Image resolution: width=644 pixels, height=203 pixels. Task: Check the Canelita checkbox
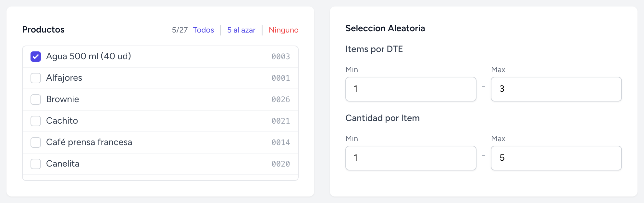click(x=36, y=164)
